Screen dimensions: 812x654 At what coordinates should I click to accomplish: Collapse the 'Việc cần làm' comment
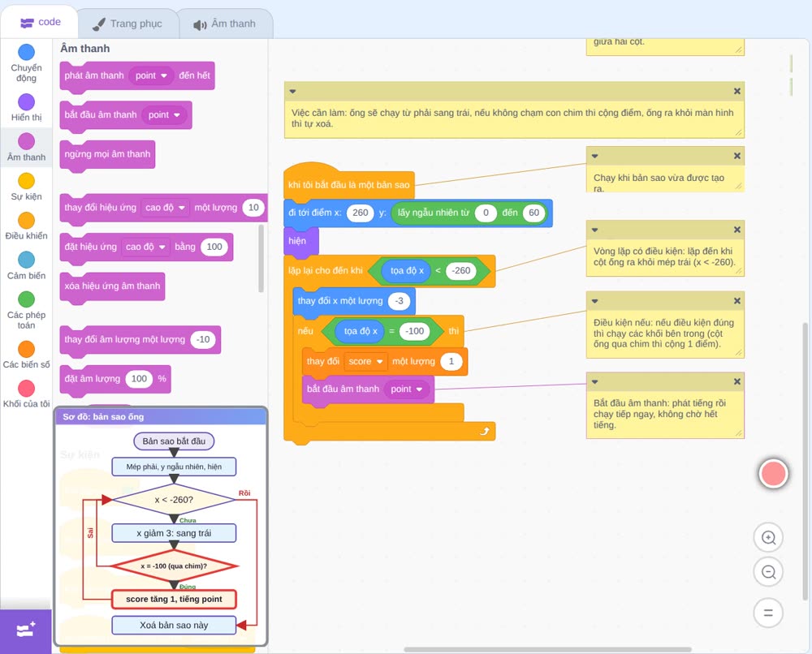coord(292,91)
